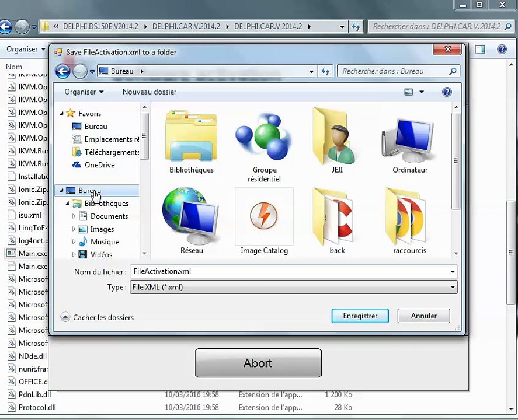Toggle preview pane in Explorer window
Image resolution: width=518 pixels, height=420 pixels.
(480, 49)
